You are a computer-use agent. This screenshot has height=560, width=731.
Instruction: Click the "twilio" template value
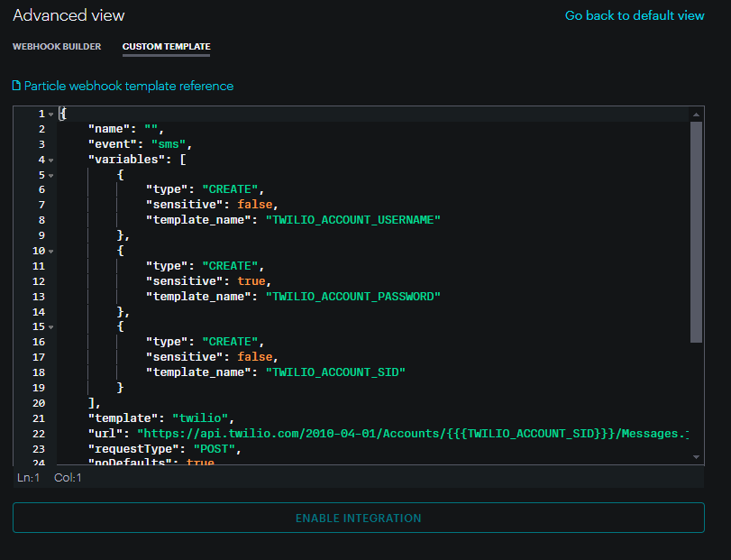pos(200,418)
